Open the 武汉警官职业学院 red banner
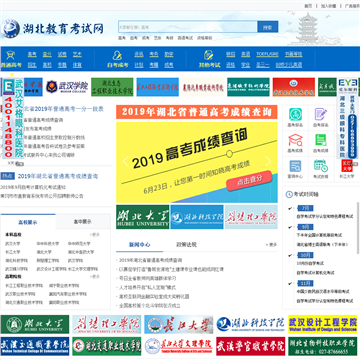 251,346
